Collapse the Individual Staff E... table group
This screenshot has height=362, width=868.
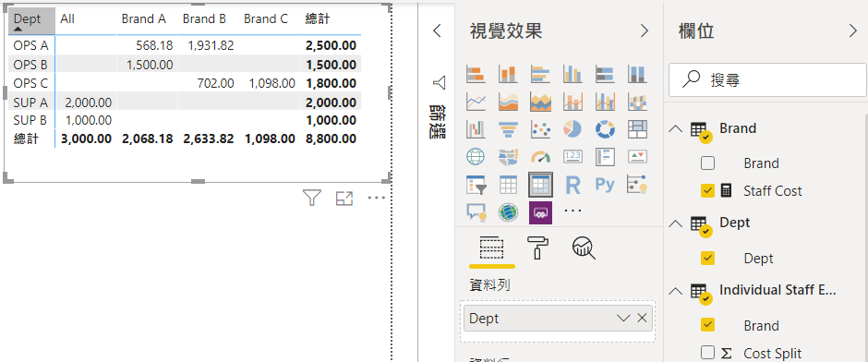[x=675, y=290]
